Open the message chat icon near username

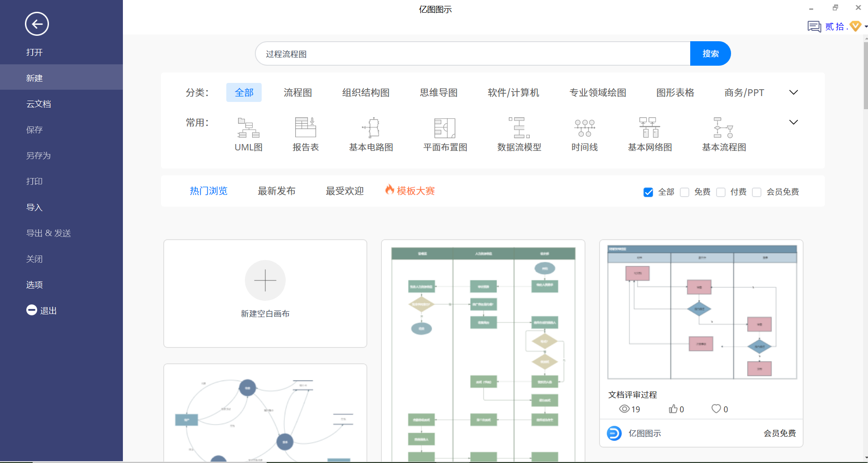(814, 26)
